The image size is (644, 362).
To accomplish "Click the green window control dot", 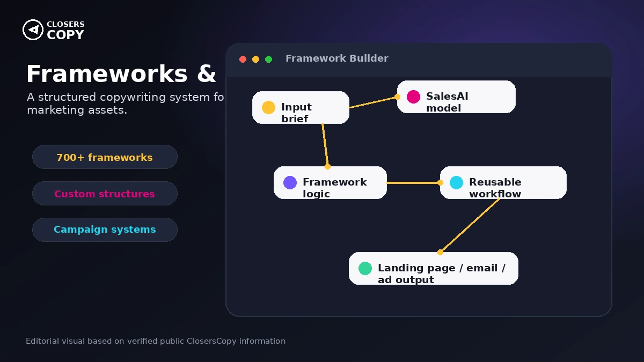I will click(x=268, y=59).
